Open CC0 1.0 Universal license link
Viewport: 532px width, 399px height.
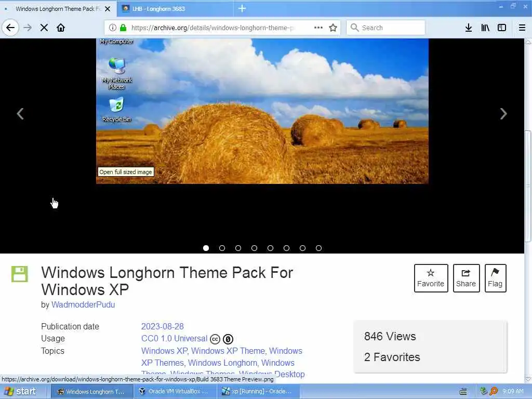(x=174, y=339)
